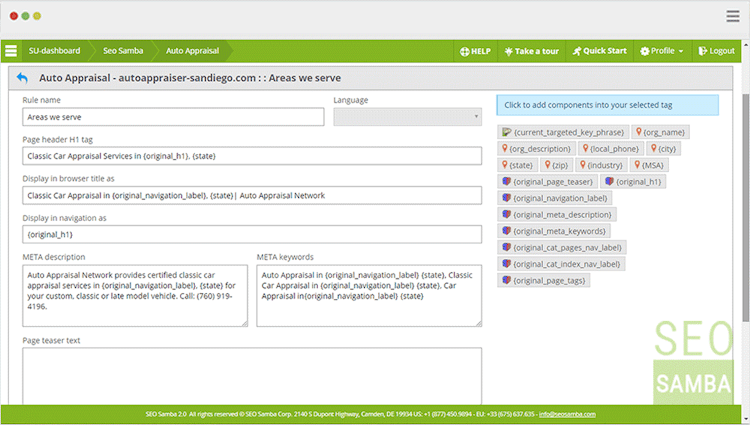750x425 pixels.
Task: Add the {state} component tag
Action: click(x=517, y=165)
